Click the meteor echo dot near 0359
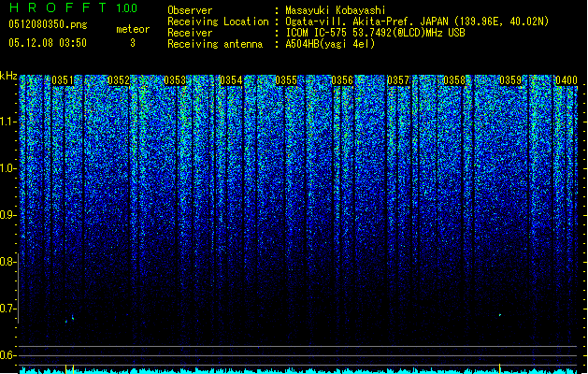588x374 pixels. pyautogui.click(x=500, y=315)
